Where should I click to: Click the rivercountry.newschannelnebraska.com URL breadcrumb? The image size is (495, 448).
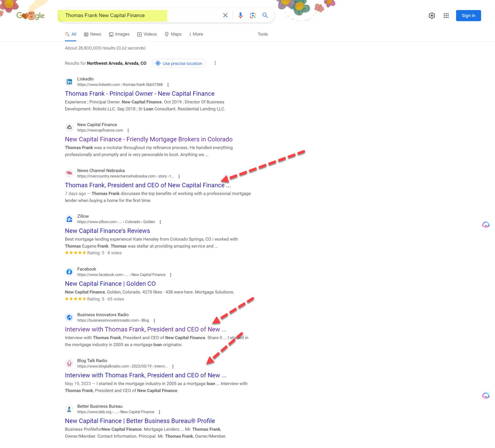tap(125, 176)
